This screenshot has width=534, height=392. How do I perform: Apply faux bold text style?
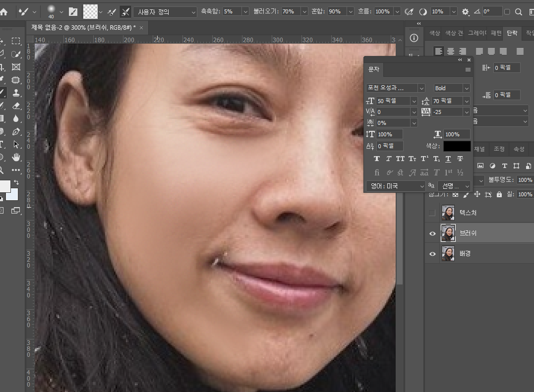pos(377,159)
